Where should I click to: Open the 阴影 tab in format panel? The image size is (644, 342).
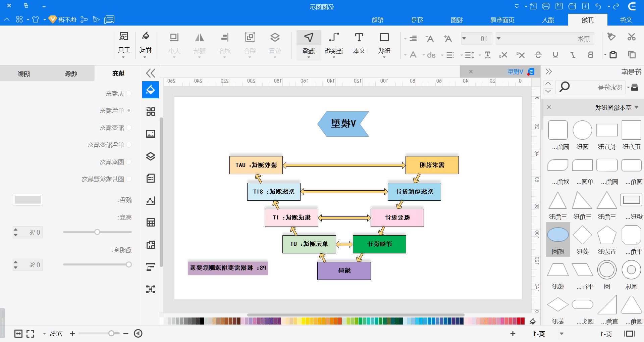click(24, 74)
